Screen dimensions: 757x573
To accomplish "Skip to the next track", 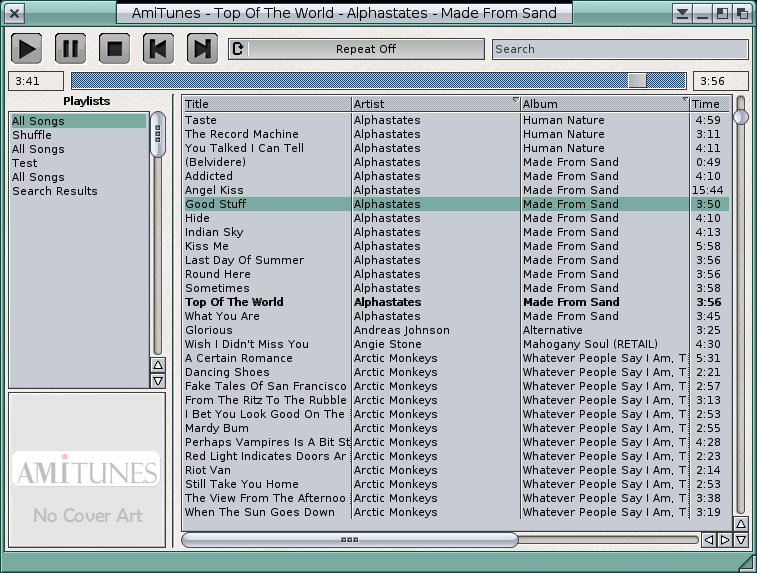I will [x=202, y=49].
